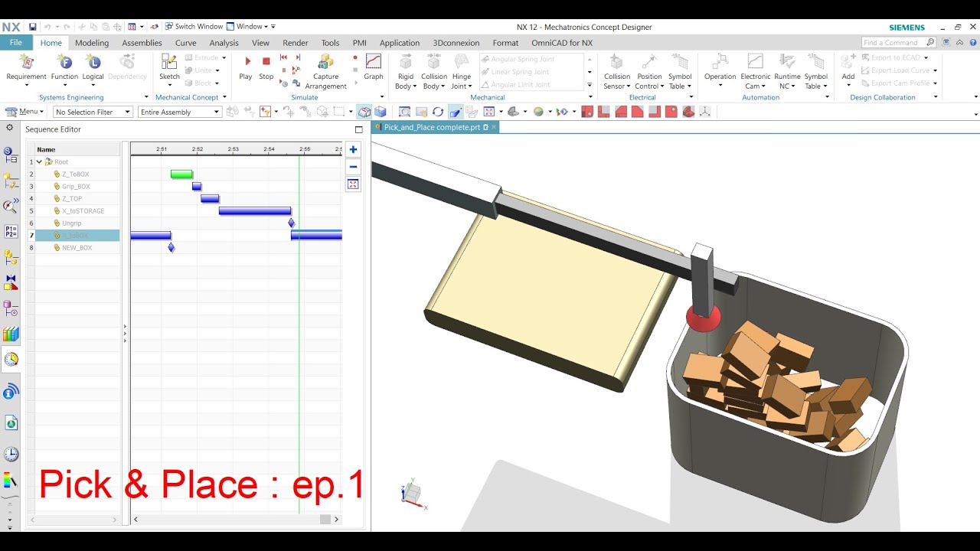Click the timeline horizontal scrollbar thumb
The width and height of the screenshot is (980, 551).
coord(325,520)
